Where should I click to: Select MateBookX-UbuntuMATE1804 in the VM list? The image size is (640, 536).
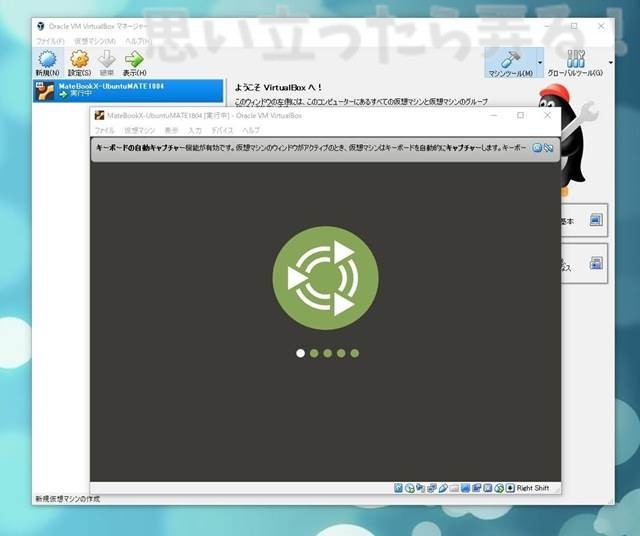click(128, 91)
